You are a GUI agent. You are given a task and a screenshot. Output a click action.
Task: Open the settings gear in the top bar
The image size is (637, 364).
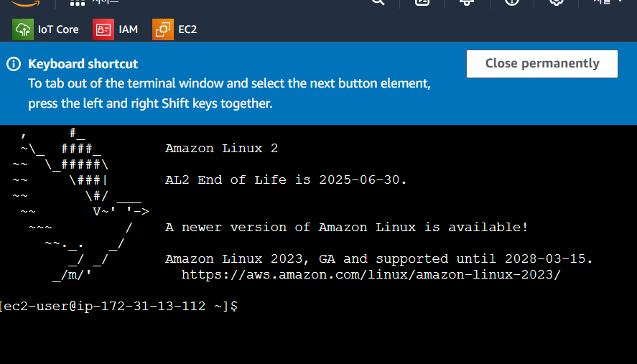pos(556,2)
